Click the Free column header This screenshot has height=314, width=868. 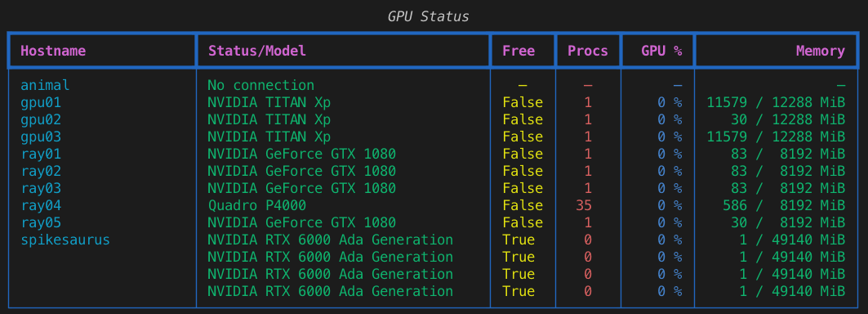[x=519, y=51]
